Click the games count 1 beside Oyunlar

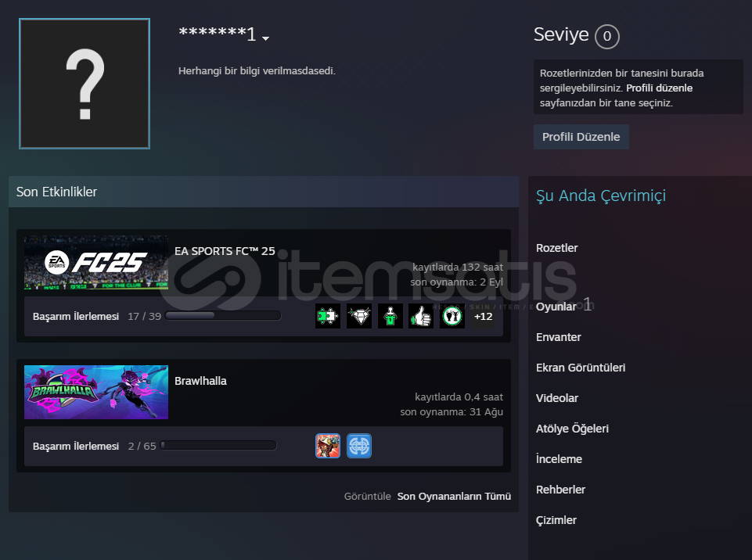588,305
